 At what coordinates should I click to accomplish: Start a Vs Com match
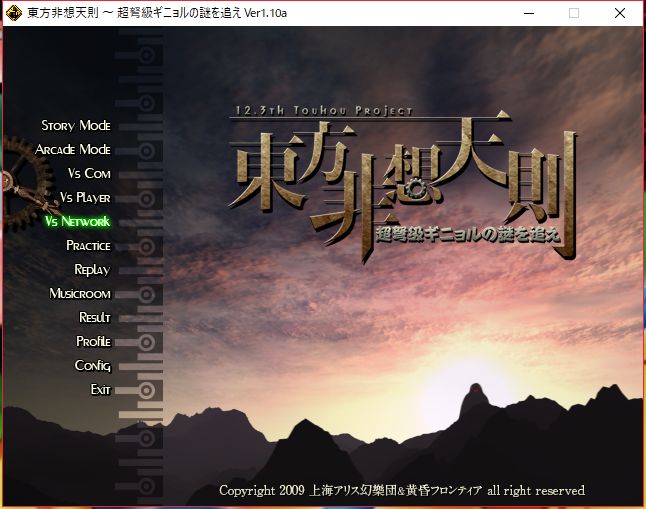tap(89, 173)
